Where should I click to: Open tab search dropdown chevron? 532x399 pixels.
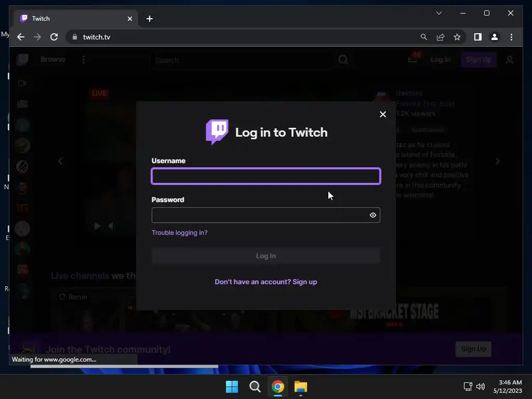coord(439,13)
